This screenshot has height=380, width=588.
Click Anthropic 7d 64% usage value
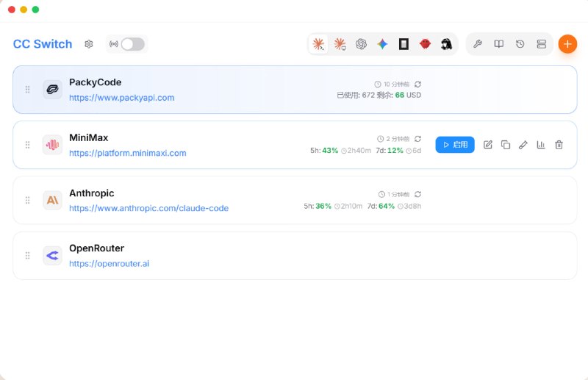(x=387, y=206)
